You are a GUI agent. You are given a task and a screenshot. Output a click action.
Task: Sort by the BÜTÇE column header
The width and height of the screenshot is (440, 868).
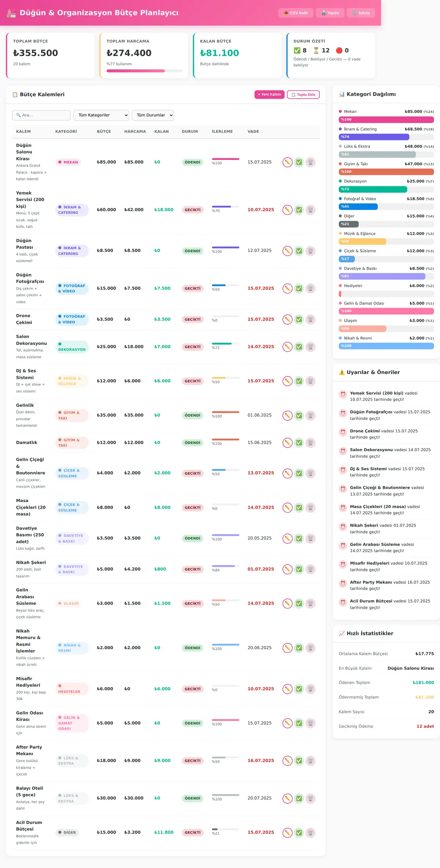tap(104, 132)
